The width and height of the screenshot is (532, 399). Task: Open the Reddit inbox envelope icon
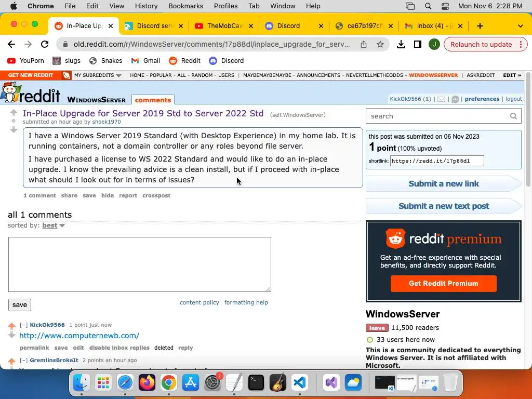pyautogui.click(x=441, y=99)
